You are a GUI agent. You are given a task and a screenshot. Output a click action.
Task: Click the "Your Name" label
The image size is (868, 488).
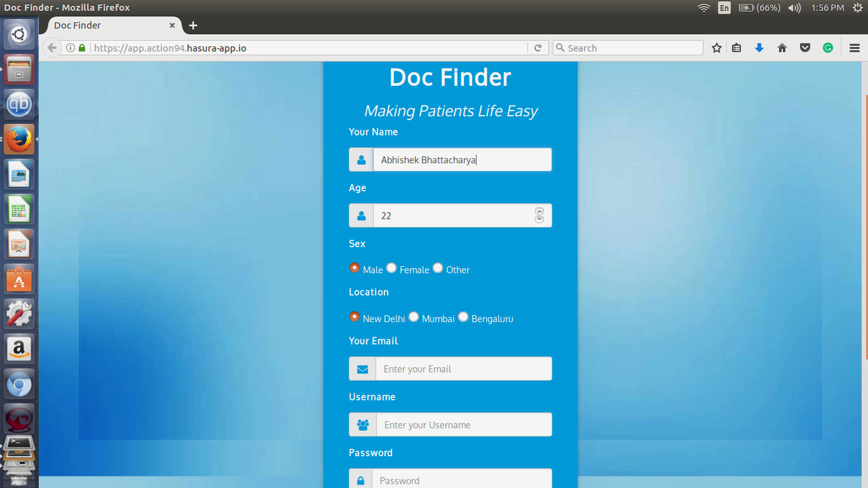[x=373, y=132]
